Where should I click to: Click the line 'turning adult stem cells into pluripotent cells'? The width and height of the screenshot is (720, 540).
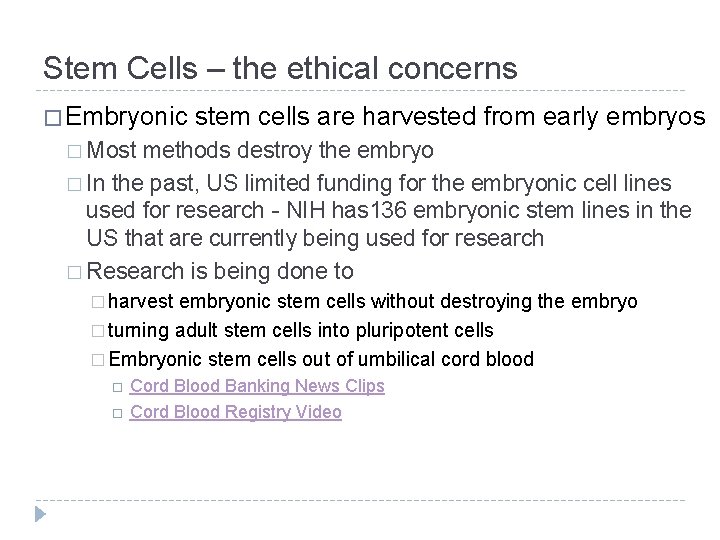click(x=300, y=330)
